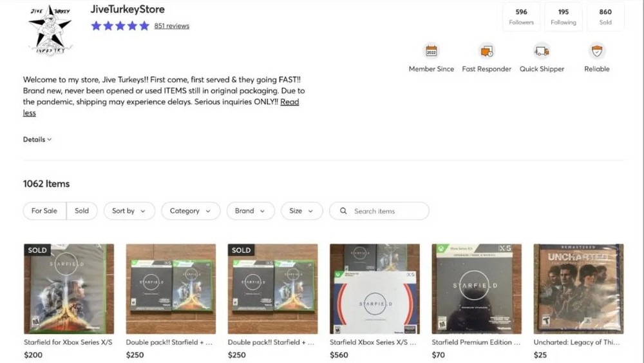Screen dimensions: 644x363
Task: Click the Search items input field
Action: (x=379, y=211)
